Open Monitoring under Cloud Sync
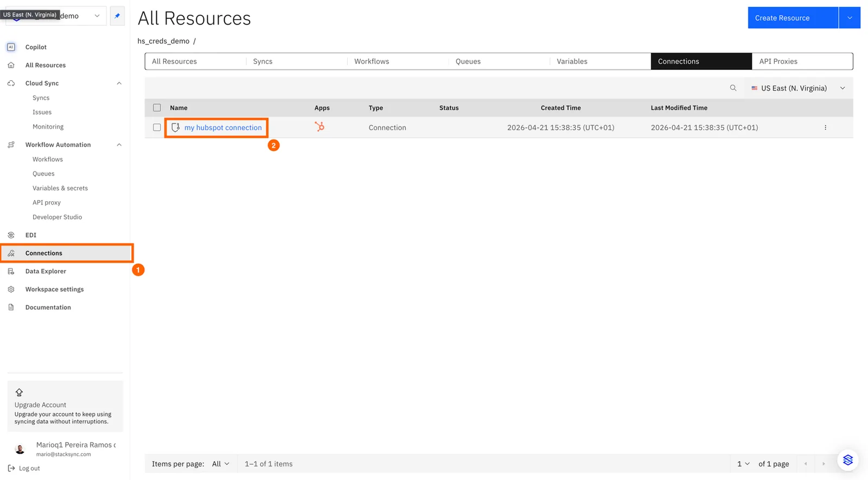Viewport: 868px width, 480px height. 48,126
